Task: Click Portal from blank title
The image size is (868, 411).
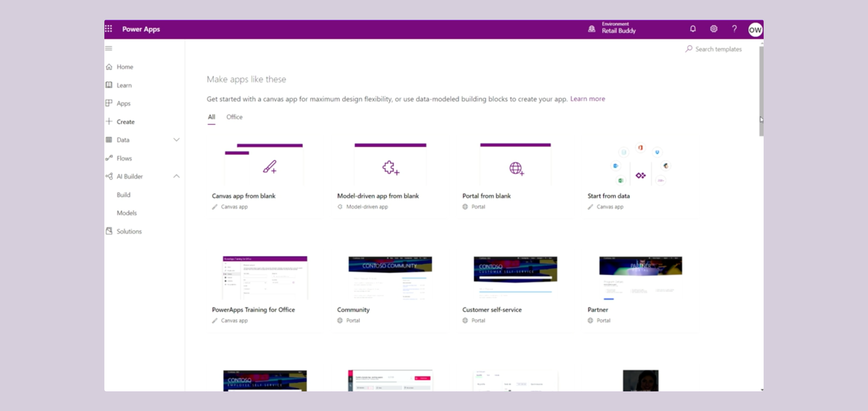Action: pyautogui.click(x=486, y=196)
